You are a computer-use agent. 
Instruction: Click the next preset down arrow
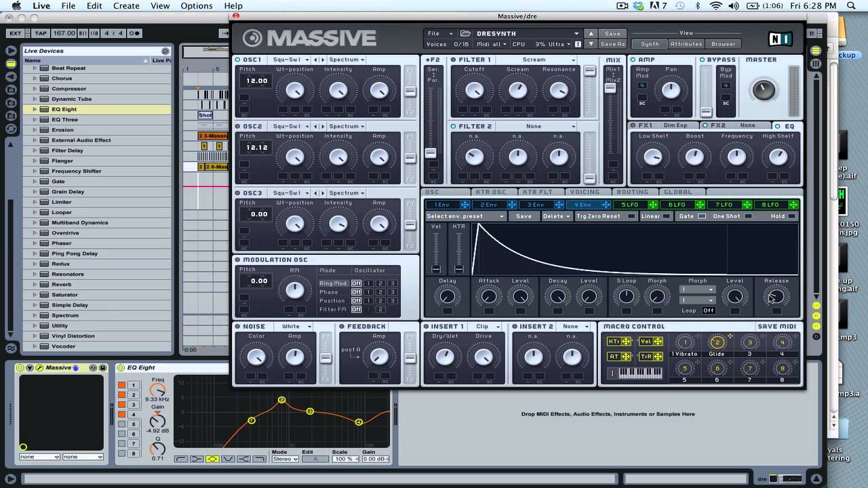pyautogui.click(x=591, y=44)
